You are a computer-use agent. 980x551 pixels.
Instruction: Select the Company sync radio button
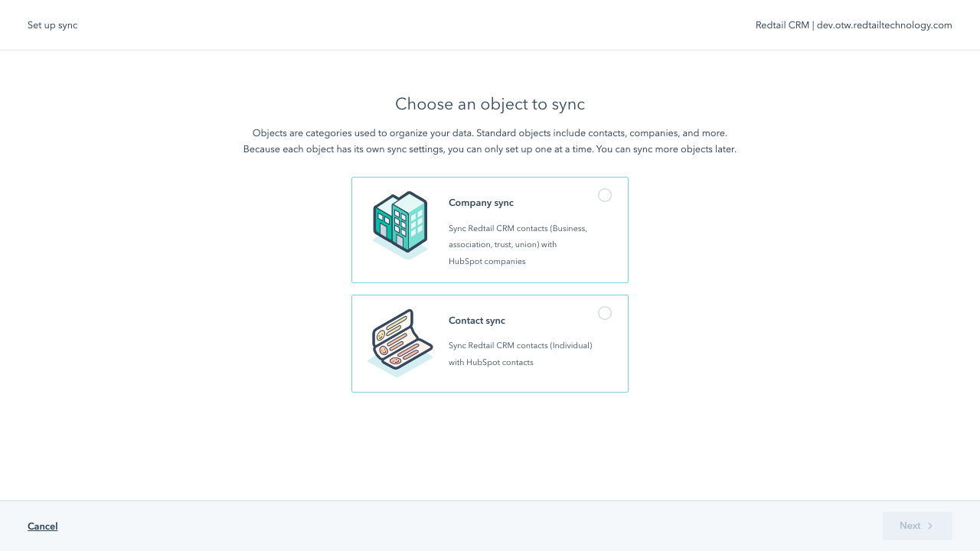pos(605,195)
